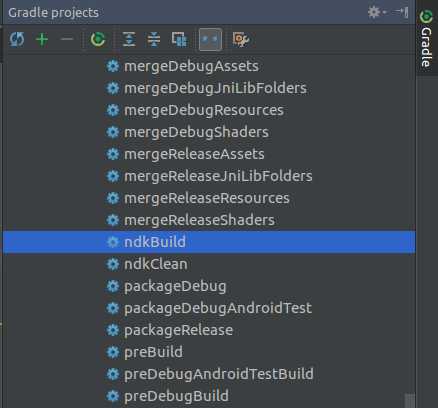
Task: Collapse all tree nodes
Action: [x=154, y=39]
